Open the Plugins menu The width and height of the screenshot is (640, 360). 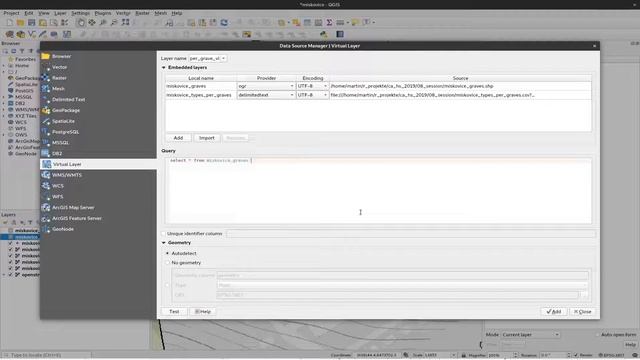pos(103,13)
